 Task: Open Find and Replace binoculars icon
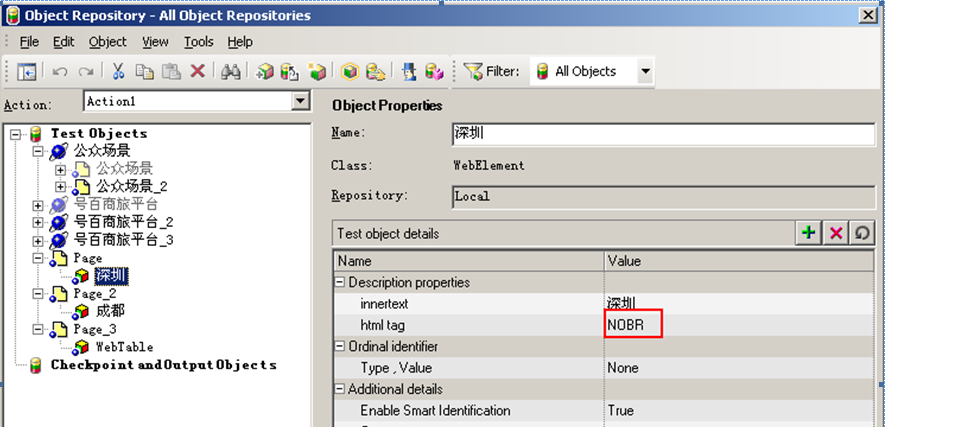click(x=231, y=71)
